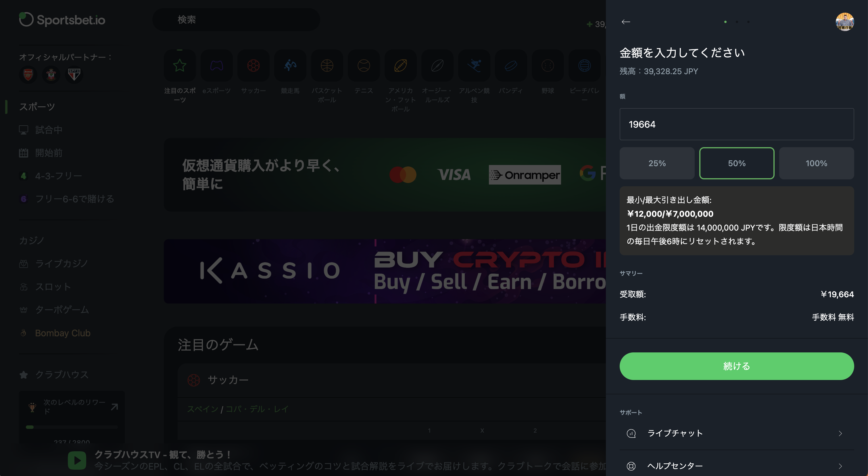Click the back arrow in withdrawal panel
This screenshot has width=868, height=476.
[626, 22]
